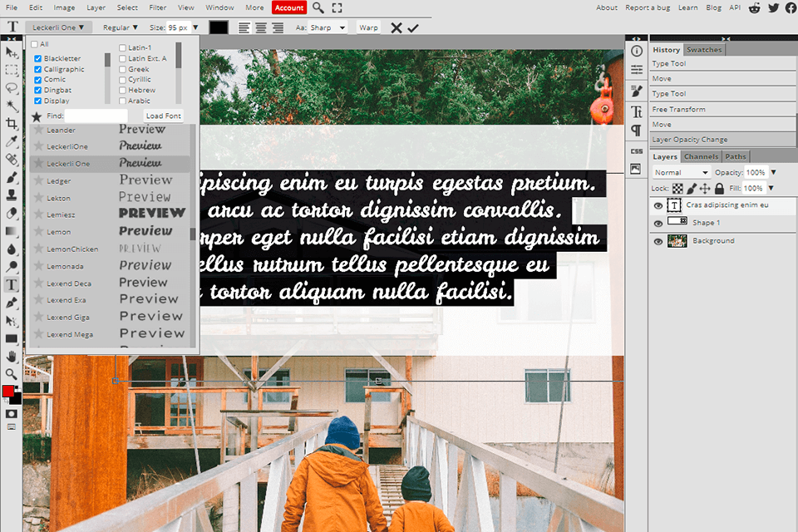
Task: Select the Eyedropper tool
Action: 12,141
